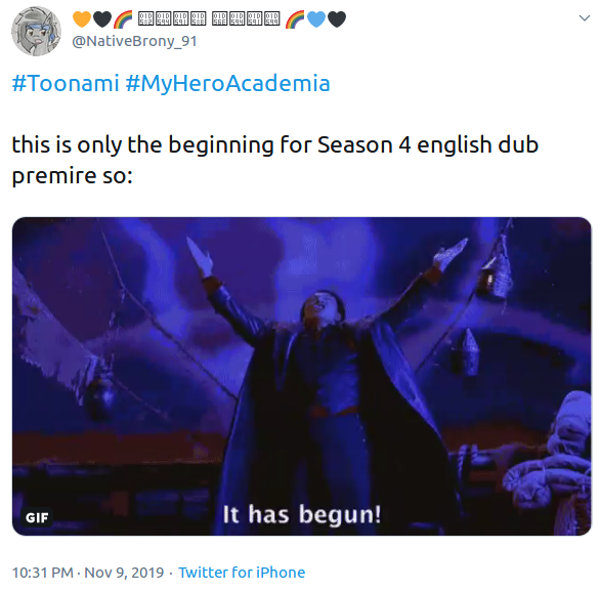Click the display name text between rainbows

click(x=209, y=18)
